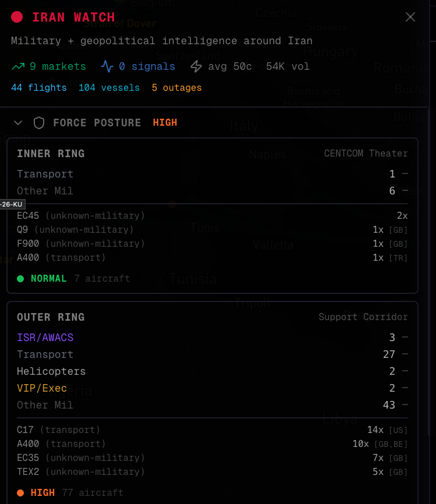Click the ISR/AWACS count value 3

[x=392, y=338]
